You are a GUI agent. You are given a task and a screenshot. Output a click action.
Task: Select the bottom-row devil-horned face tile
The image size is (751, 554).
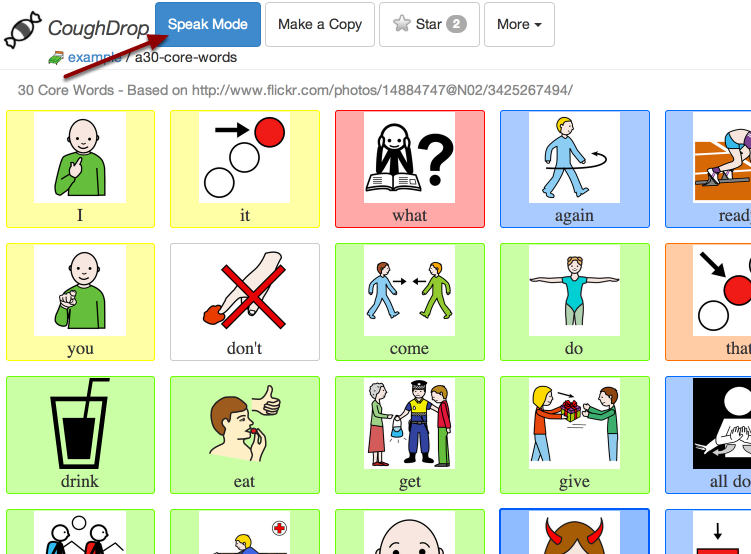pos(575,531)
